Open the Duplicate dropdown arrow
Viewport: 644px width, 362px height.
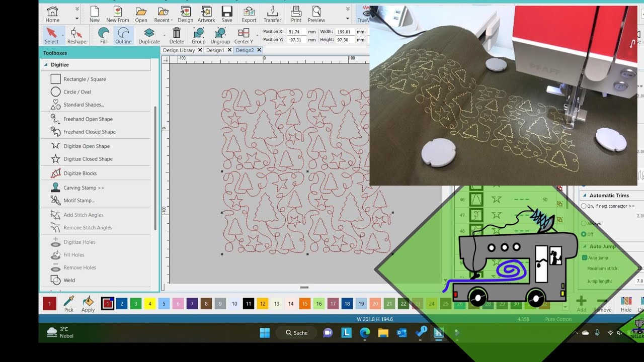(x=164, y=36)
